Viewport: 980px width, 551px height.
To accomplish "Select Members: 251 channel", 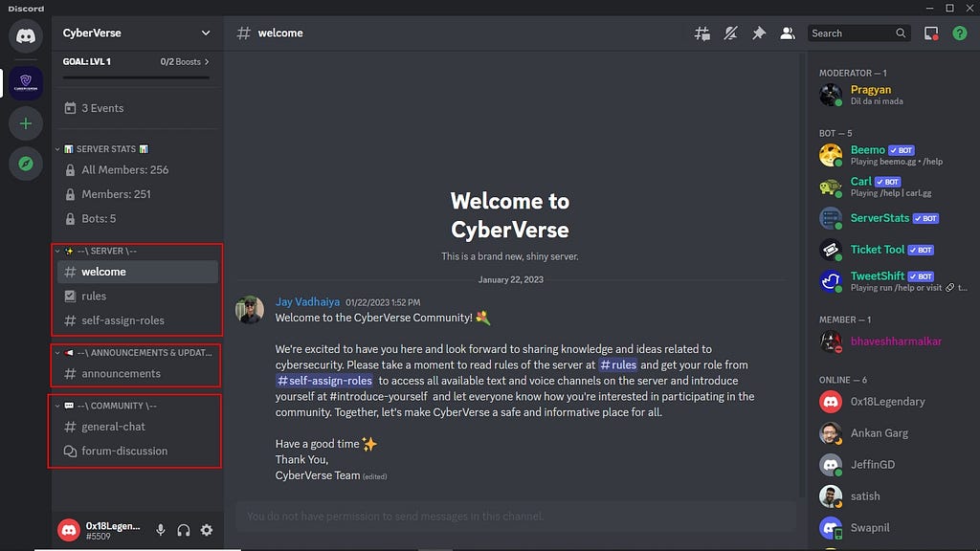I will tap(138, 194).
